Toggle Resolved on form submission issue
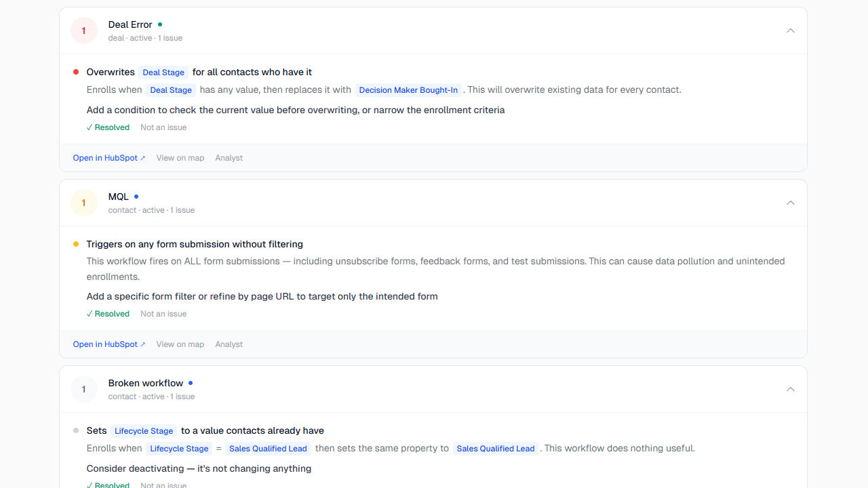 pos(108,314)
